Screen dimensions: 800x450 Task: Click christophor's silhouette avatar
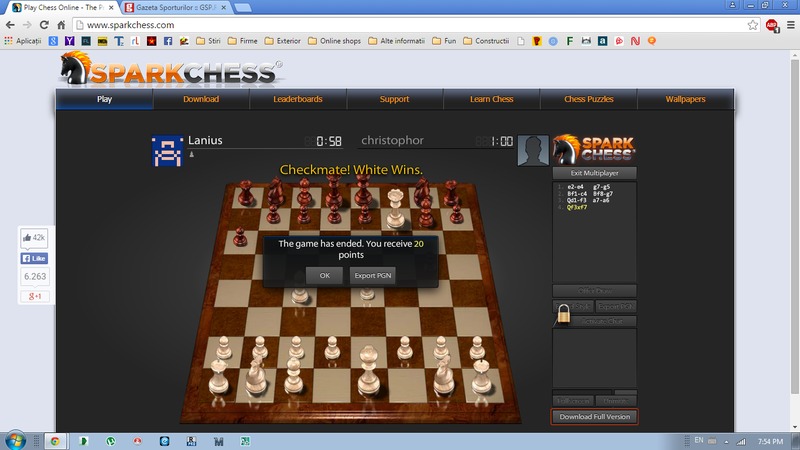point(533,150)
